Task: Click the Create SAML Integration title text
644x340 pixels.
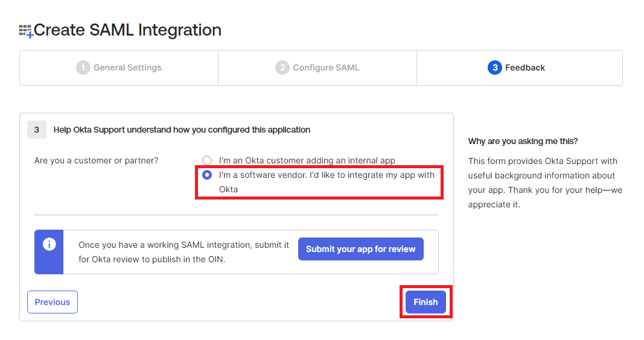Action: point(127,30)
